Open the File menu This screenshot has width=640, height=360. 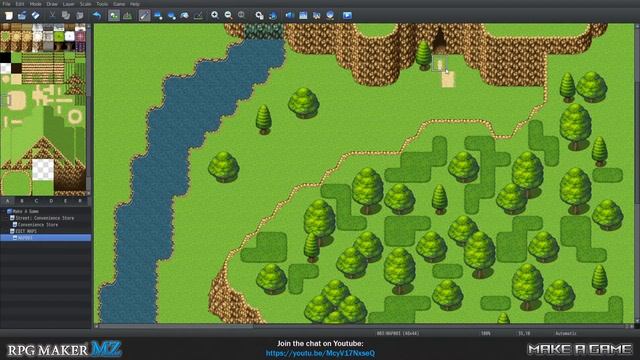point(7,4)
